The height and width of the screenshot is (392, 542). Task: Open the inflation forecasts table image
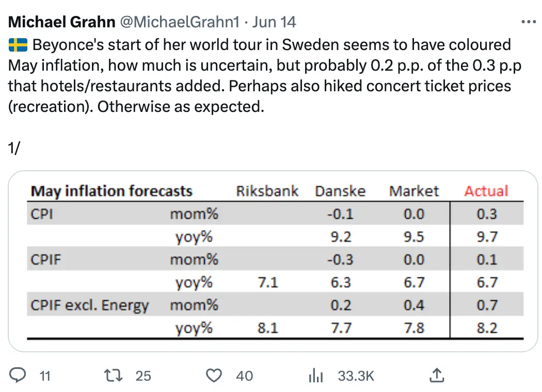pos(273,261)
